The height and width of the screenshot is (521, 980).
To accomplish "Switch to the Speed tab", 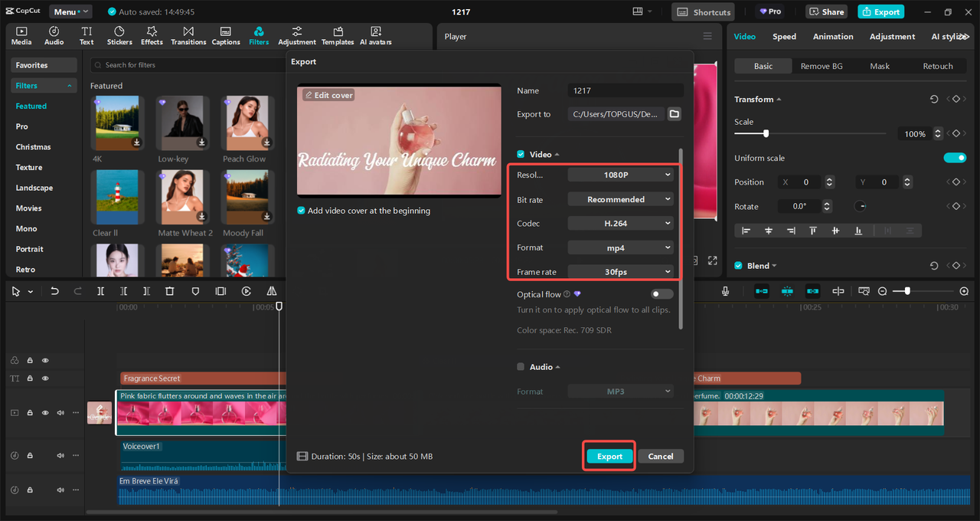I will [x=784, y=36].
